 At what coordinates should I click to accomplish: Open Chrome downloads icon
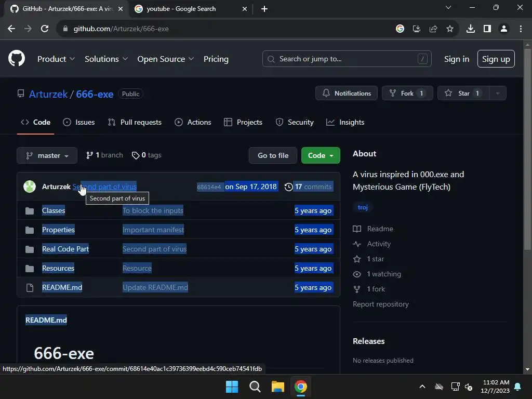470,29
